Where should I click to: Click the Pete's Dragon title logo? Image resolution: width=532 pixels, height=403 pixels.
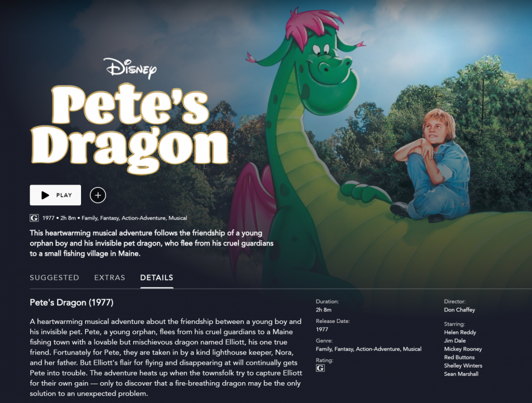(x=129, y=128)
